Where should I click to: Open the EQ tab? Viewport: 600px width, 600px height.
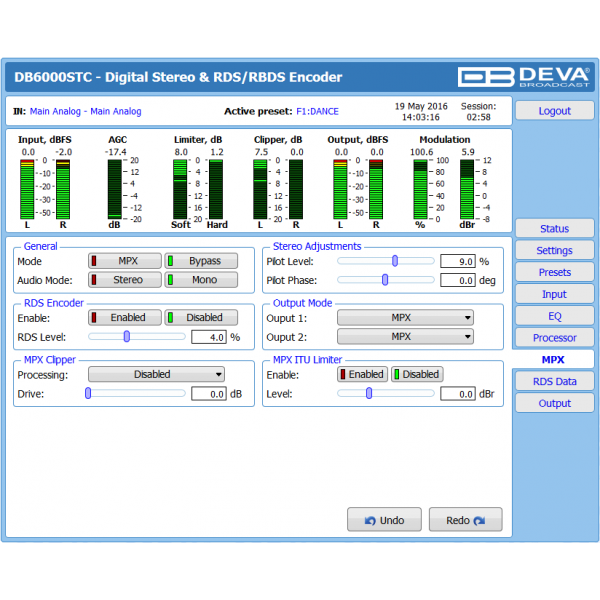click(x=554, y=316)
